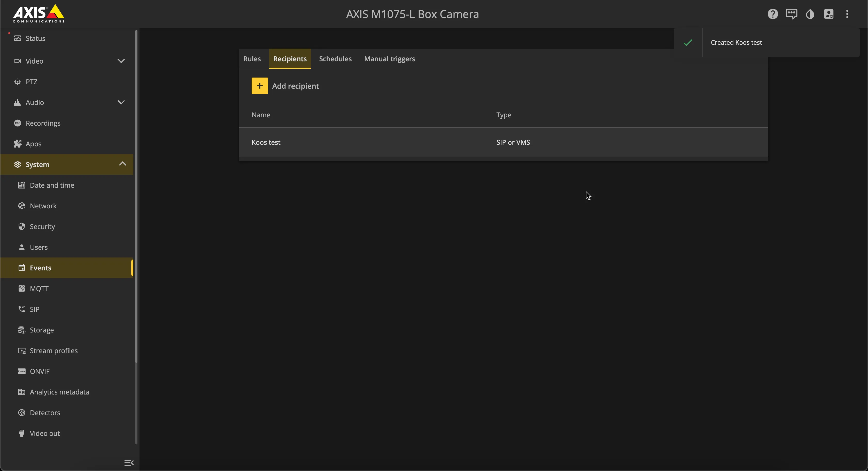This screenshot has width=868, height=471.
Task: Click the sidebar vertical scrollbar
Action: (x=136, y=196)
